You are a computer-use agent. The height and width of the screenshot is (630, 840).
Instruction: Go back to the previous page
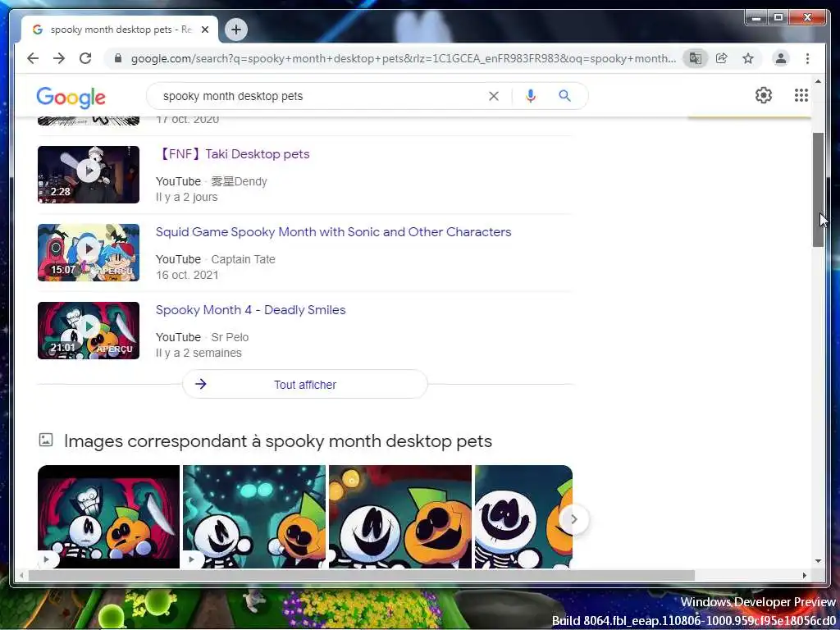tap(33, 58)
